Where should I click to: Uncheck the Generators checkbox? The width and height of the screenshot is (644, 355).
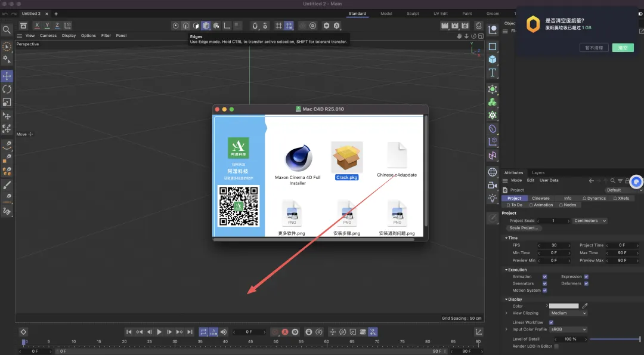coord(544,283)
